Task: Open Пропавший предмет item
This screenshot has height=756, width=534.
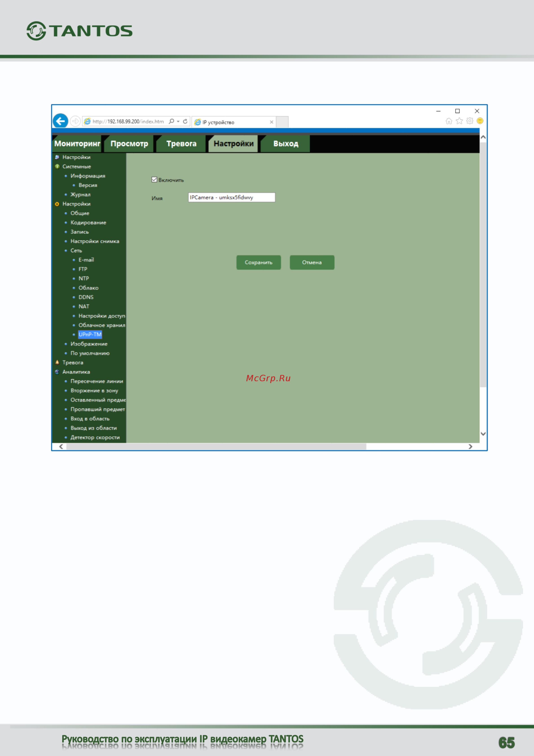Action: (x=98, y=409)
